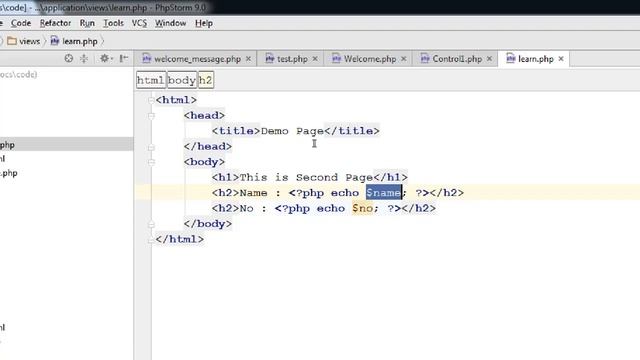Open the Refactor menu

(55, 23)
